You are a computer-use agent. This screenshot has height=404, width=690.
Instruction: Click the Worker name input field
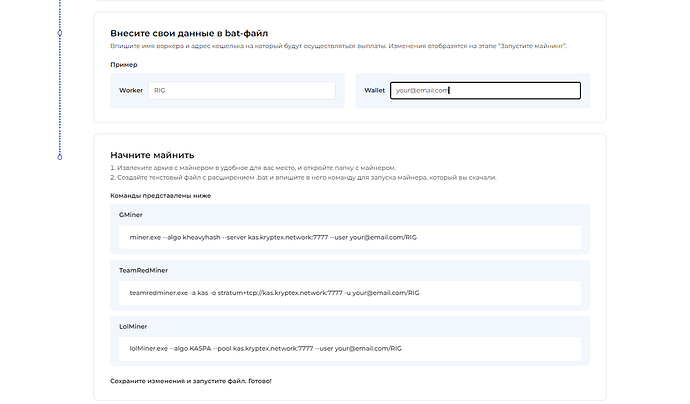pos(242,91)
